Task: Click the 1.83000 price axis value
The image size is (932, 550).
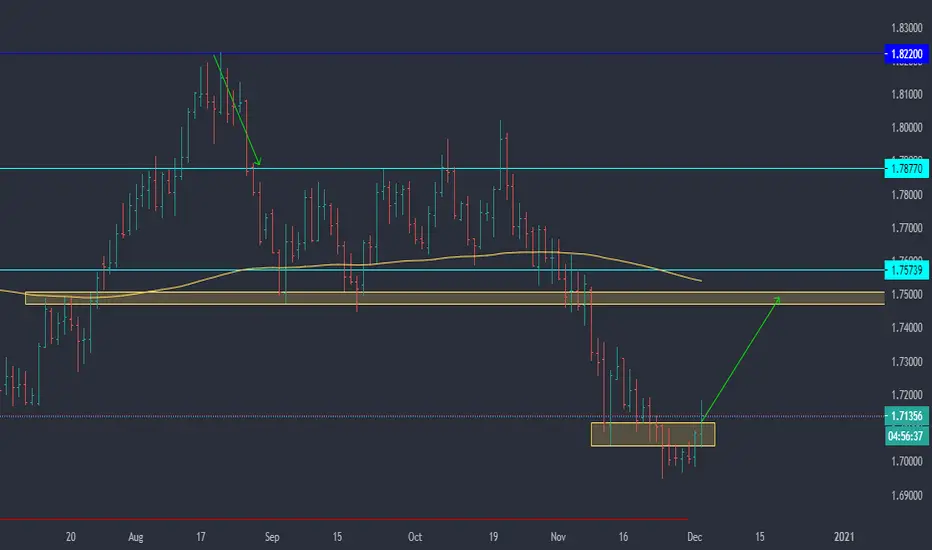Action: tap(906, 28)
